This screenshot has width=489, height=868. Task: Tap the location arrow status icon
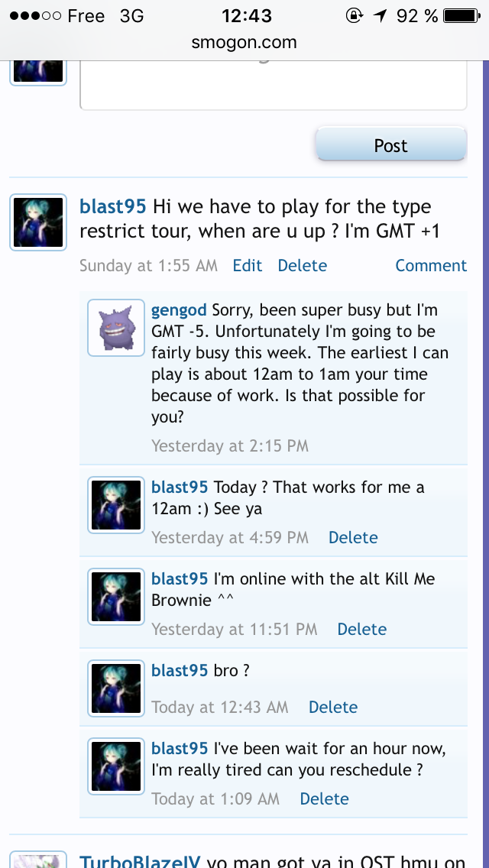coord(380,15)
